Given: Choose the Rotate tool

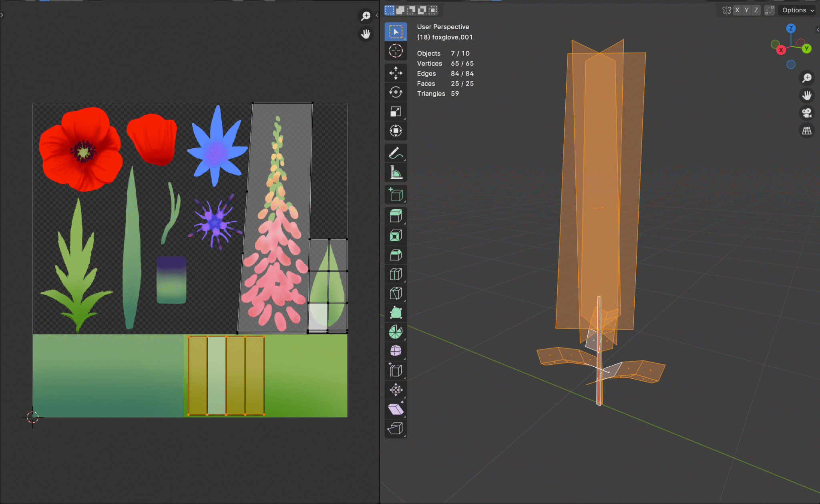Looking at the screenshot, I should (x=396, y=92).
